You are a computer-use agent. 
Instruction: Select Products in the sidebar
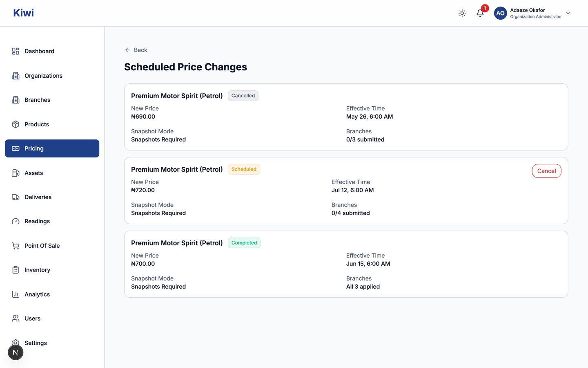coord(52,124)
